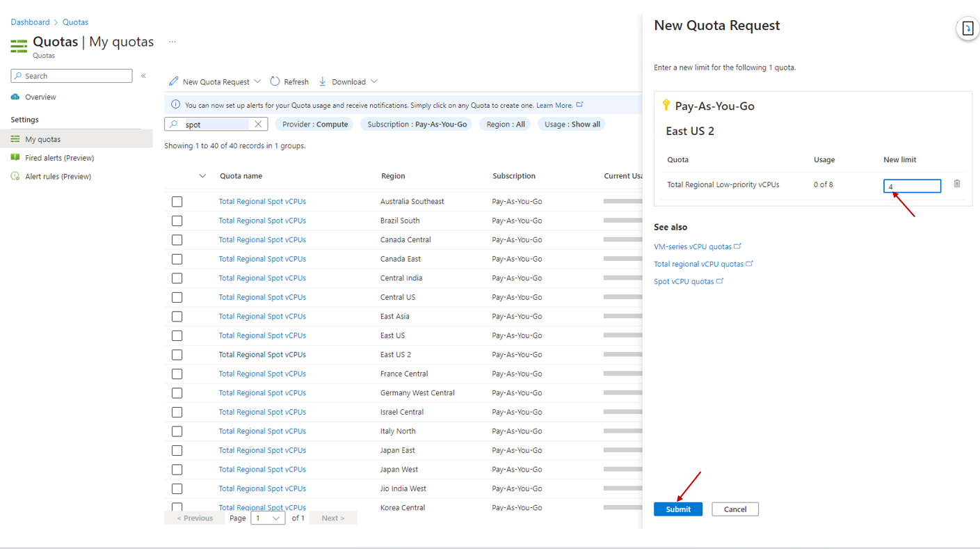This screenshot has width=980, height=549.
Task: Click the Previous page button
Action: 195,518
